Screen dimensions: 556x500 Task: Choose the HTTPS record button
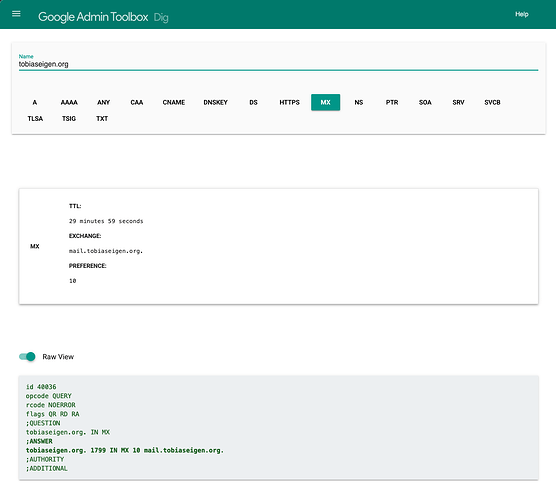tap(289, 102)
